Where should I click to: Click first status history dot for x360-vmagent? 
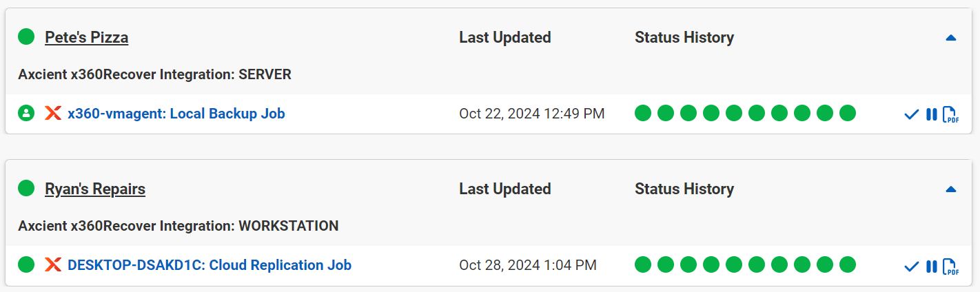643,113
